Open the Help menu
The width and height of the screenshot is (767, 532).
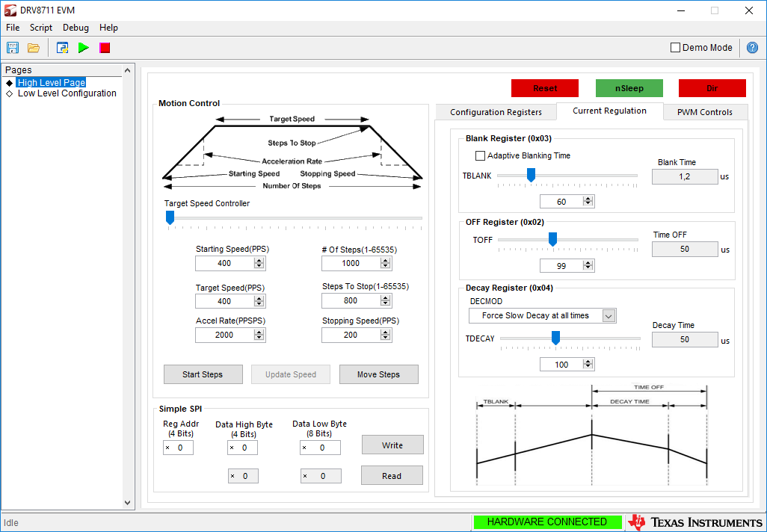point(108,28)
